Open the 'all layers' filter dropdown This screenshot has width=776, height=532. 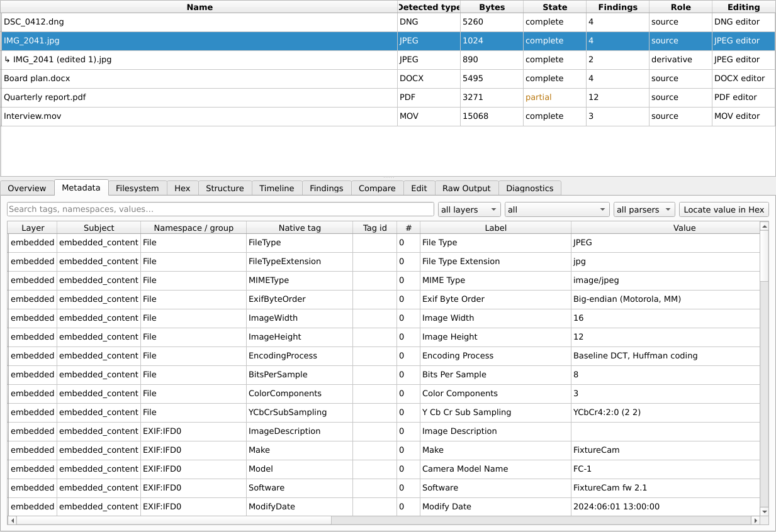(x=470, y=209)
